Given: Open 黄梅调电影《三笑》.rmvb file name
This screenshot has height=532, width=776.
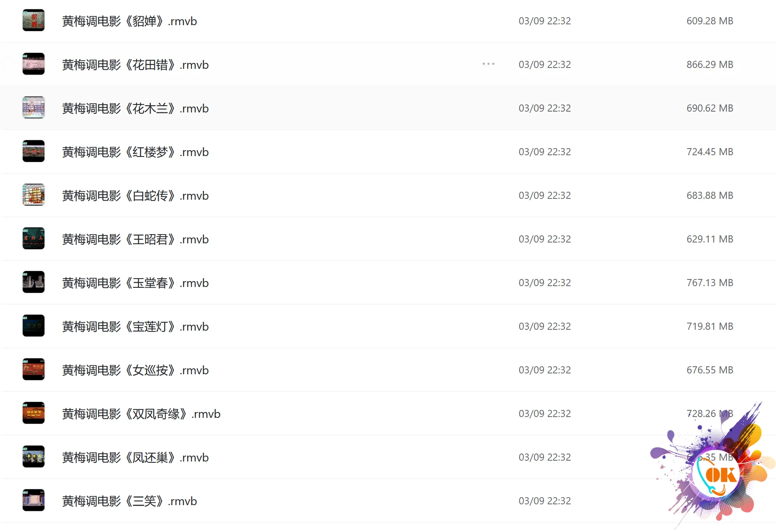Looking at the screenshot, I should (x=129, y=501).
